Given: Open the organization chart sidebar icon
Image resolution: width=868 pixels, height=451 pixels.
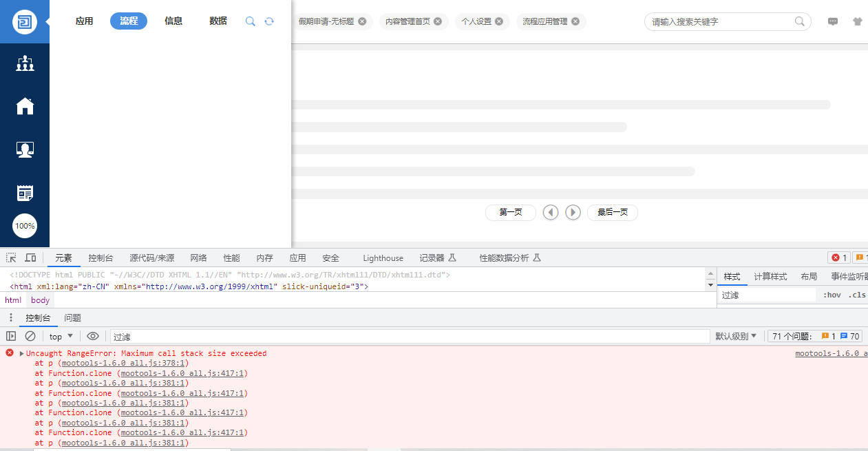Looking at the screenshot, I should click(25, 64).
